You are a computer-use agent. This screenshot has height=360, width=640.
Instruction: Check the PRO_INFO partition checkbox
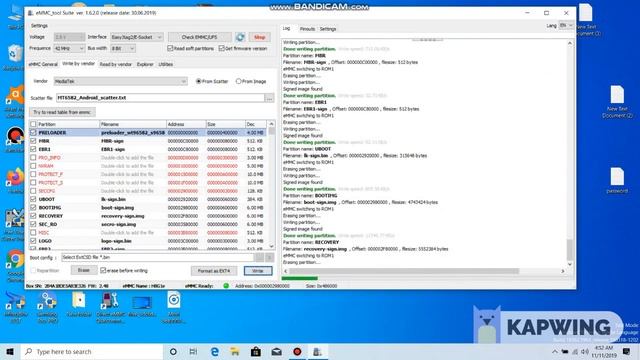click(x=33, y=158)
